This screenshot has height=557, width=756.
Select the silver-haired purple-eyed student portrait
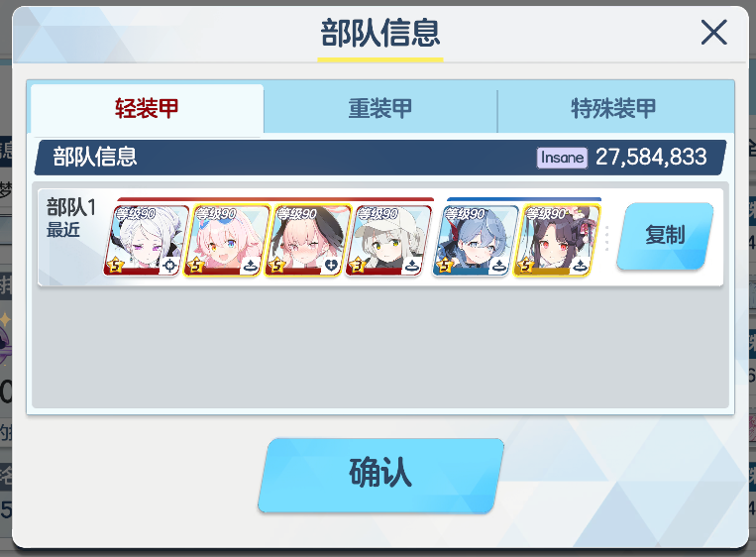coord(146,241)
